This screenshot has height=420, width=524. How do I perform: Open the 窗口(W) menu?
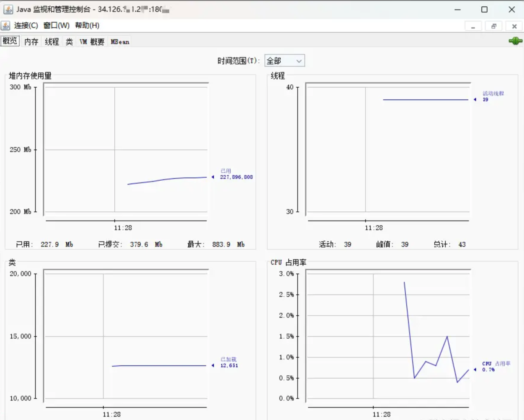tap(56, 26)
